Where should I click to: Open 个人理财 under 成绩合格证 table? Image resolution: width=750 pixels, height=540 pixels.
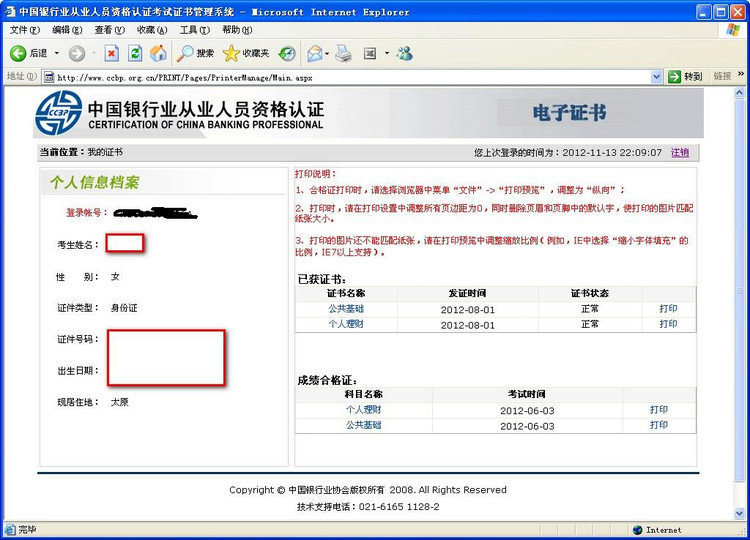[x=363, y=410]
